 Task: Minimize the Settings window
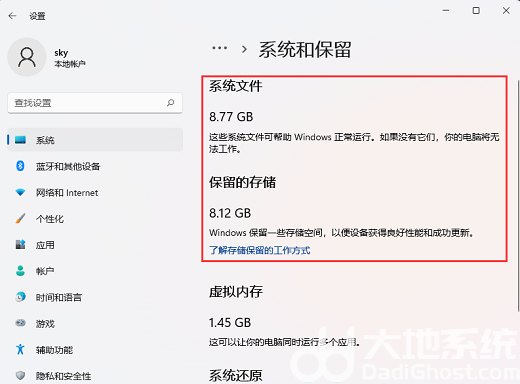(446, 11)
